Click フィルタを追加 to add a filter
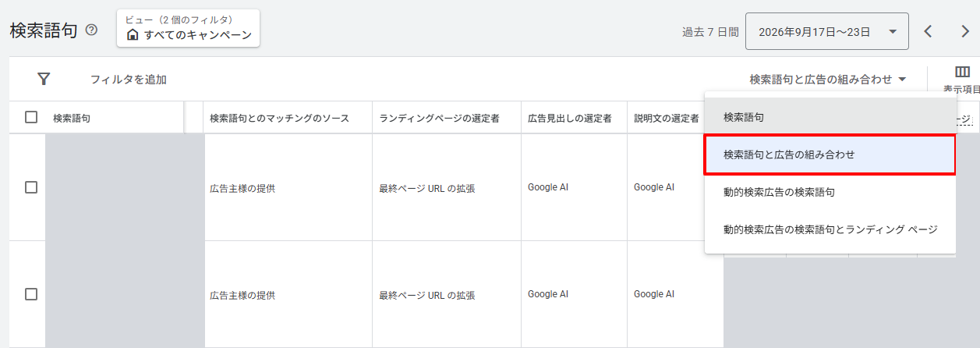Image resolution: width=980 pixels, height=348 pixels. 129,79
